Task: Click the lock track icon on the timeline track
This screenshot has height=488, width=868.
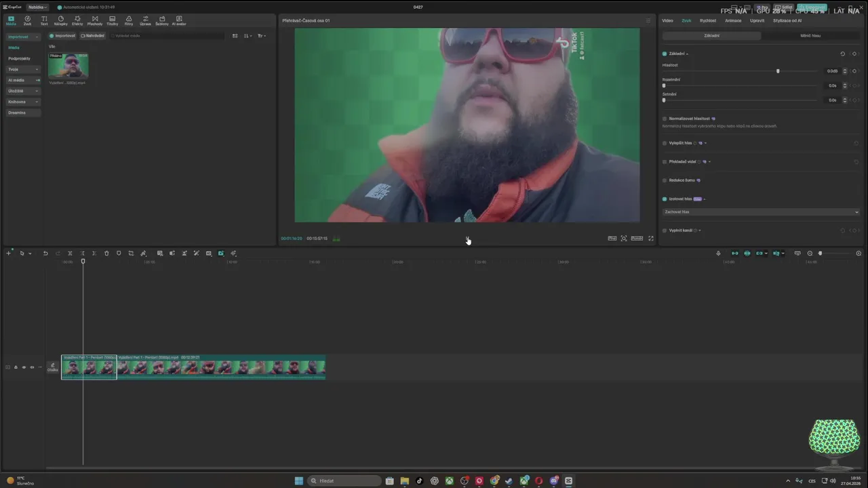Action: (16, 367)
